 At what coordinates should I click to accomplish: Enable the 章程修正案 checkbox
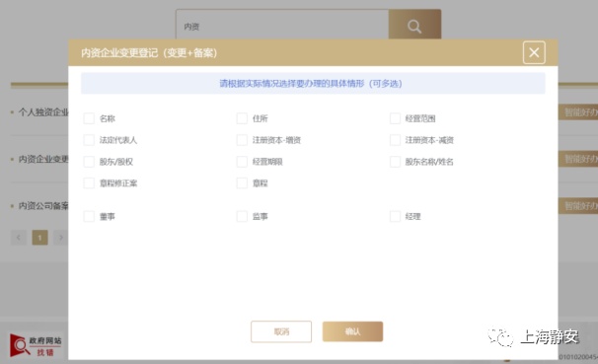[x=89, y=183]
